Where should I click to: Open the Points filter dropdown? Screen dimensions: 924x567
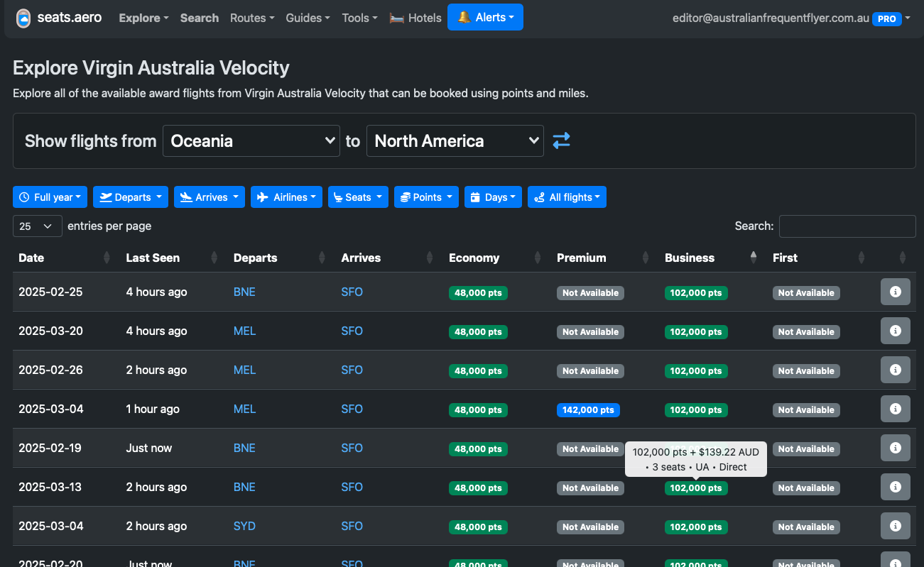click(x=426, y=197)
